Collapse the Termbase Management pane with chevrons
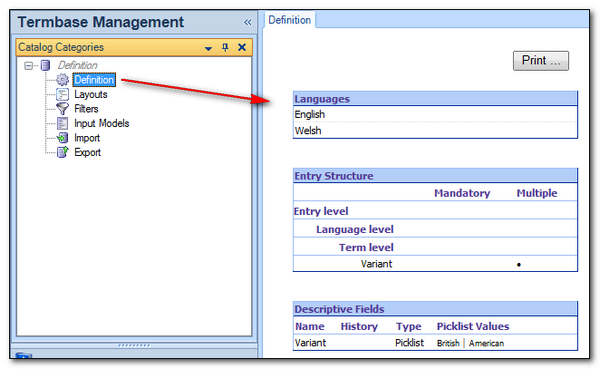Viewport: 600px width, 369px height. pyautogui.click(x=248, y=23)
